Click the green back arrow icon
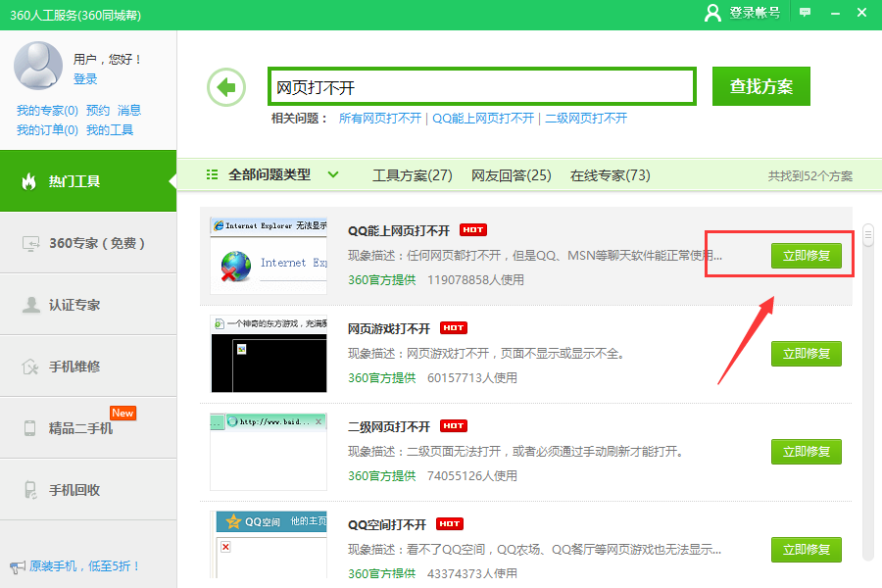882x588 pixels. [x=226, y=86]
